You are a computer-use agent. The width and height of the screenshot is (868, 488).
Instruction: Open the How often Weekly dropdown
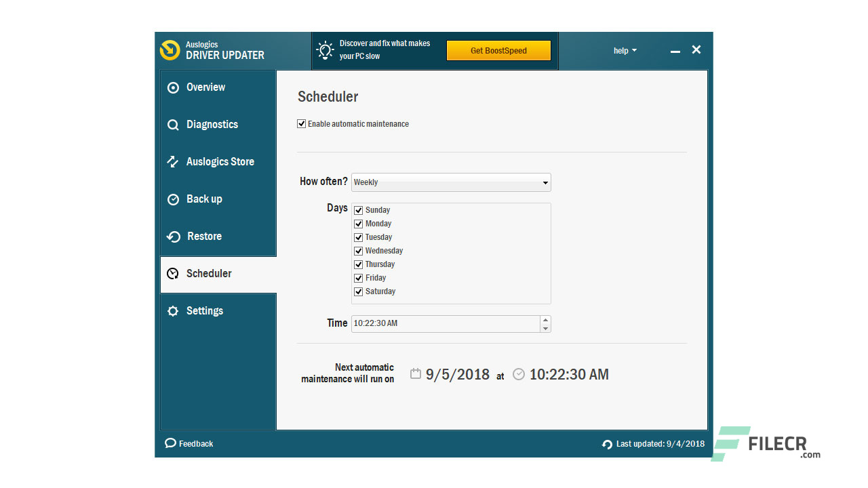coord(451,182)
